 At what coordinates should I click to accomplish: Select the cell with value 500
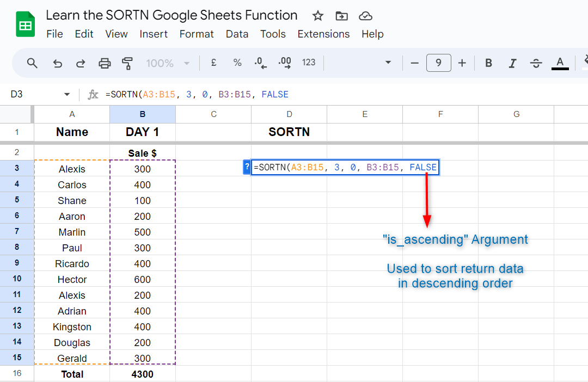[x=143, y=232]
